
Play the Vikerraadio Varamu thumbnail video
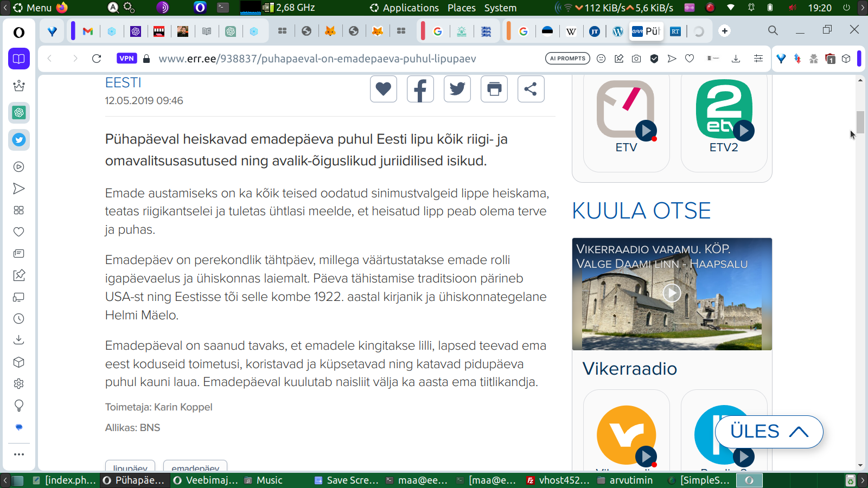672,293
